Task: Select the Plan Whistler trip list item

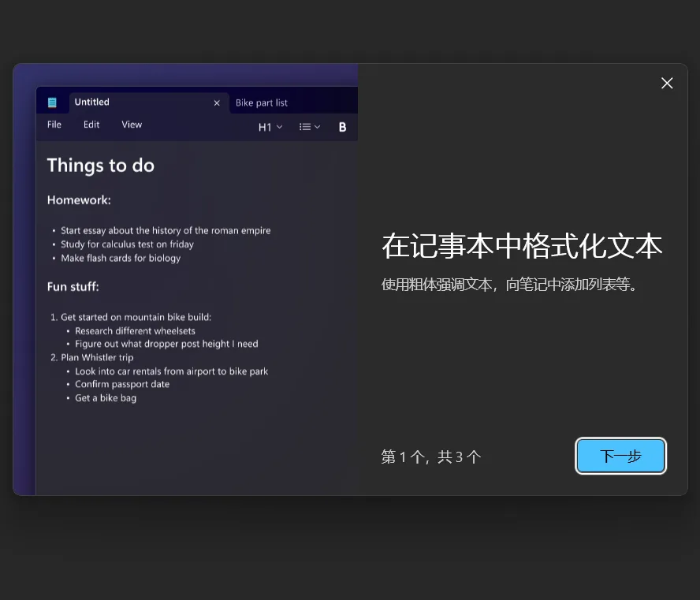Action: (x=97, y=358)
